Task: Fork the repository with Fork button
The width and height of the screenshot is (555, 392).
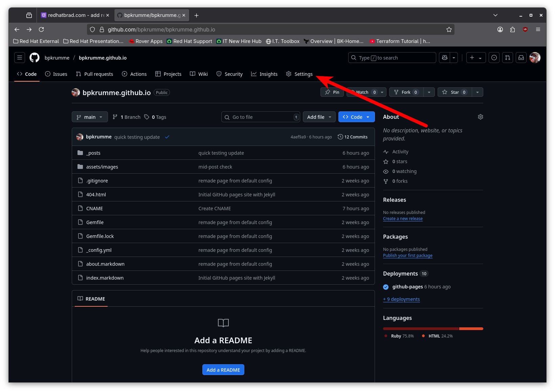Action: (x=406, y=92)
